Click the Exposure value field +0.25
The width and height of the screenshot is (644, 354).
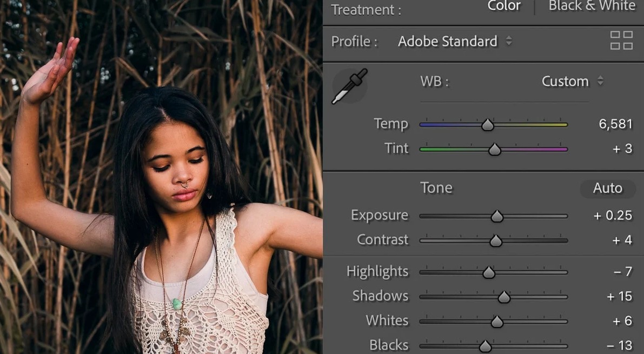(x=613, y=215)
